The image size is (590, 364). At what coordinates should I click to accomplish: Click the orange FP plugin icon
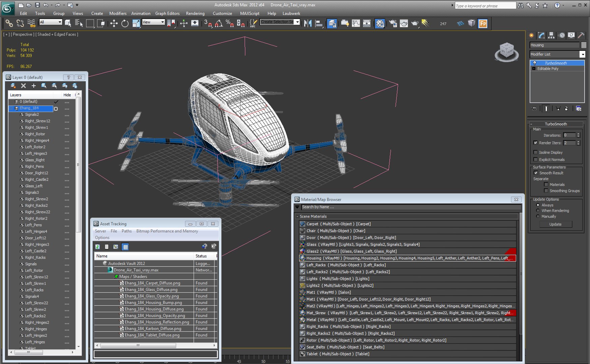point(483,23)
